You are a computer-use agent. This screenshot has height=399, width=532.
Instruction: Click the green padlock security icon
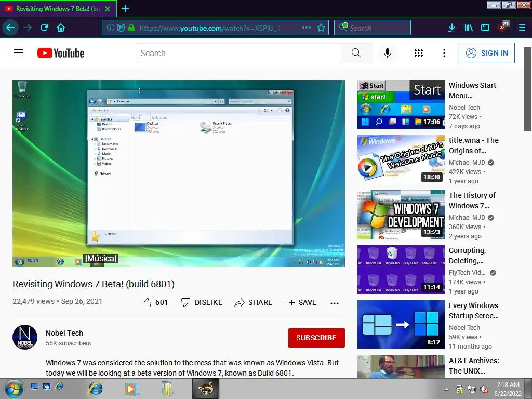131,28
